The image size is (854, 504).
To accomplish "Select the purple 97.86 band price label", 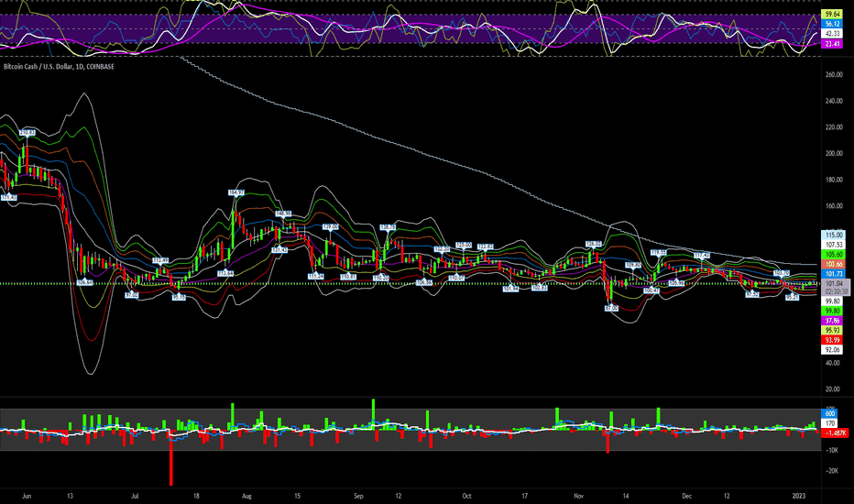I will tap(832, 321).
